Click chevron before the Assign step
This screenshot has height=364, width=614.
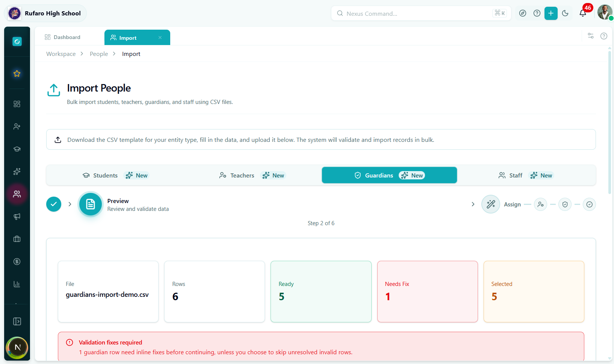coord(473,204)
